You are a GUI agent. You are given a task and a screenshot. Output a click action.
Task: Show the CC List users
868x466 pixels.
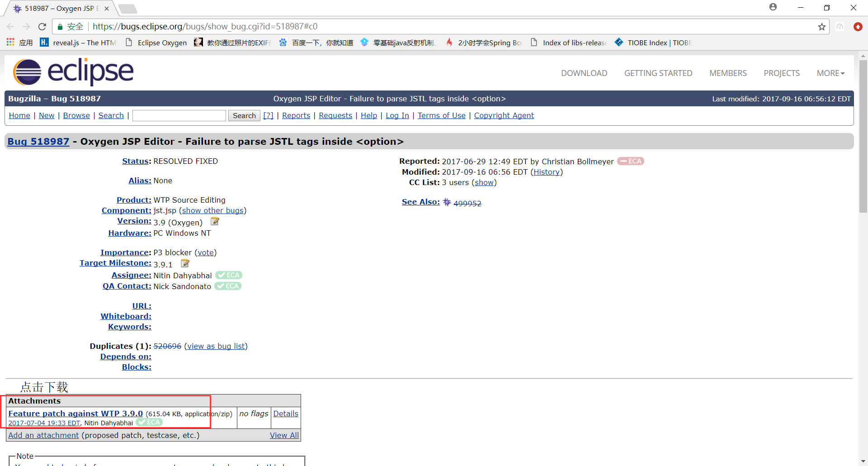[484, 182]
